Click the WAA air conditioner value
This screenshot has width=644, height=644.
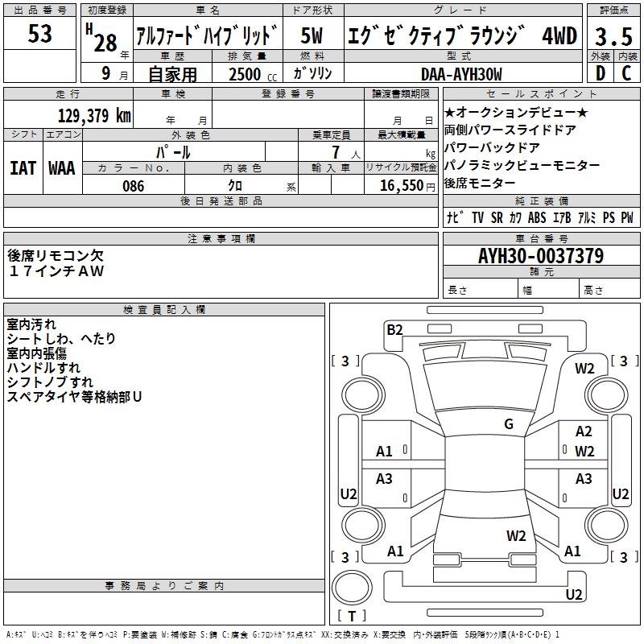tap(62, 168)
